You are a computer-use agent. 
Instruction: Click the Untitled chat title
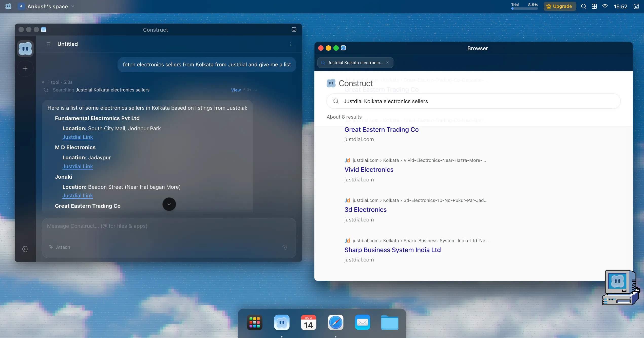(68, 44)
